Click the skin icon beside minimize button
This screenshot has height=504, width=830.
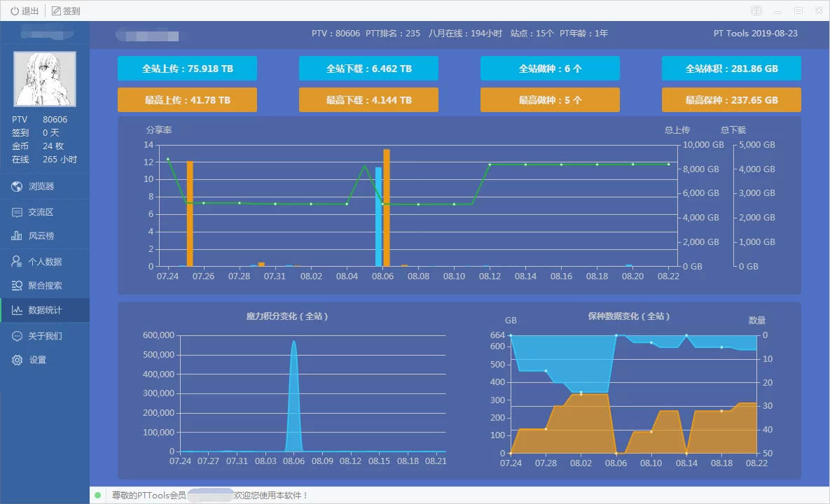(756, 10)
